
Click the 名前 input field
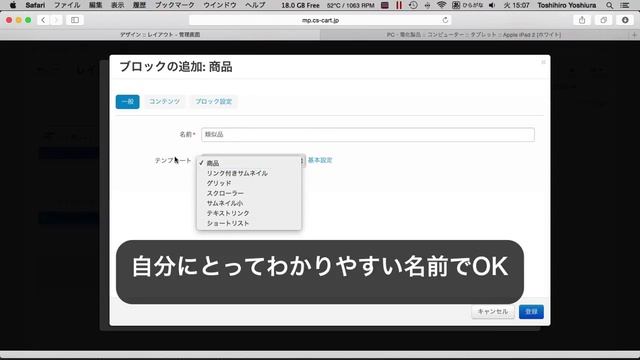[368, 135]
